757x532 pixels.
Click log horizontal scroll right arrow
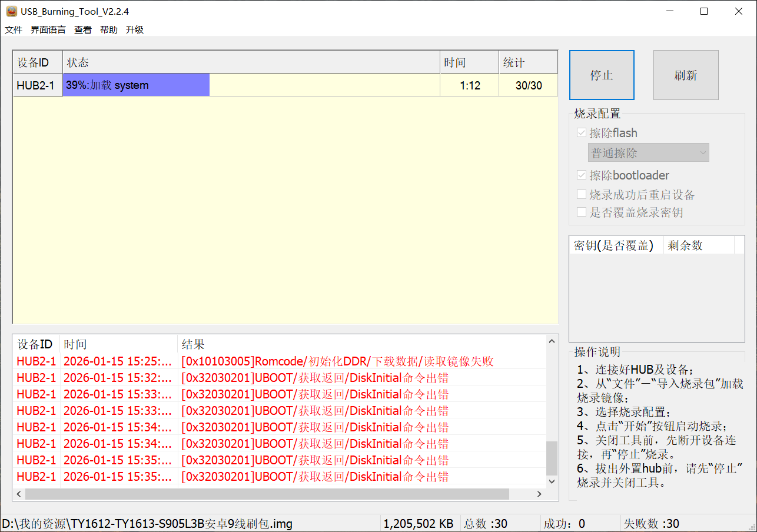[x=540, y=494]
